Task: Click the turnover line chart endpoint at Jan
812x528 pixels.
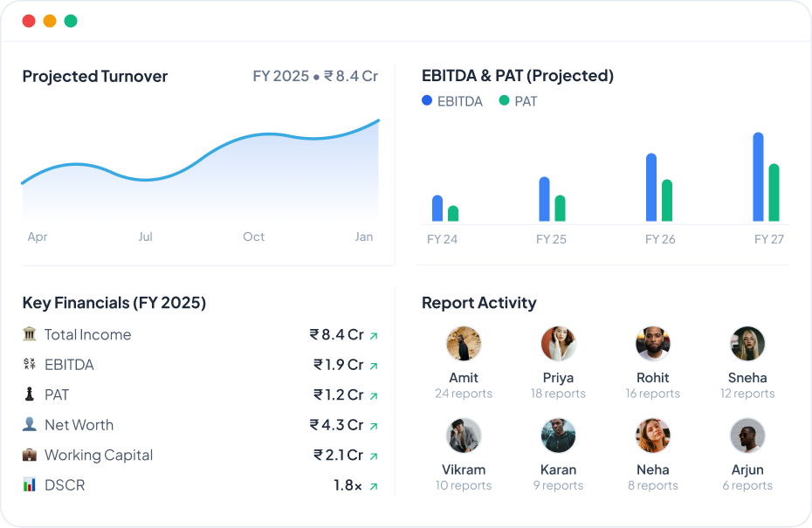Action: click(378, 120)
